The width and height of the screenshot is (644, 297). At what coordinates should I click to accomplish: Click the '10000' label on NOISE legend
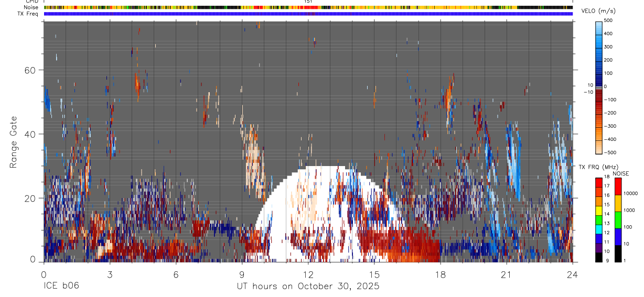tap(631, 194)
